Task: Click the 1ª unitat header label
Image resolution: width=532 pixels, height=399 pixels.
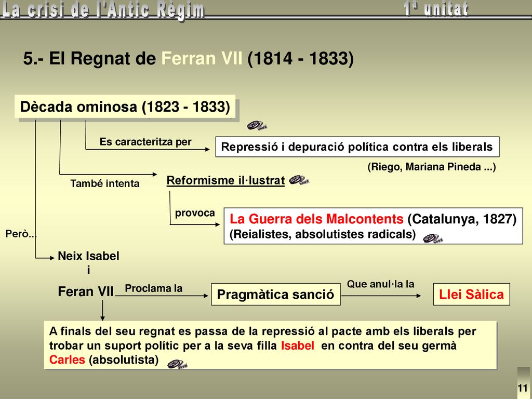Action: point(436,9)
